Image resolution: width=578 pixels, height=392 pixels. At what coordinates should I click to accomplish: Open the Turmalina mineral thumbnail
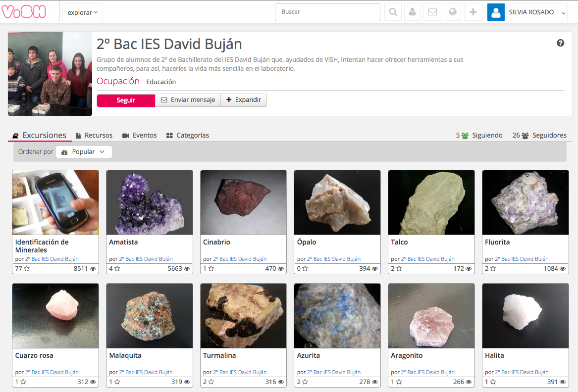click(243, 316)
